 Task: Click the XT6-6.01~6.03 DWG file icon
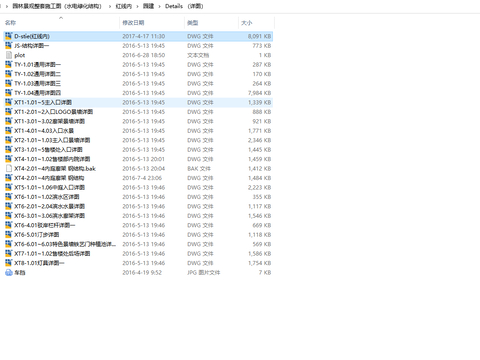pyautogui.click(x=9, y=244)
